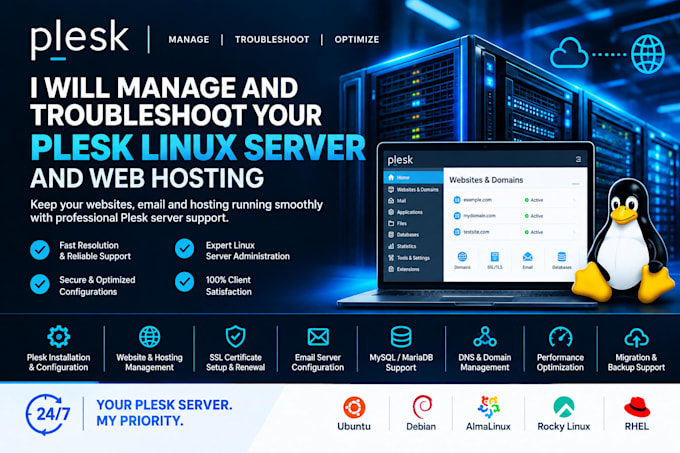Viewport: 680px width, 453px height.
Task: Click the OPTIMIZE header label
Action: (356, 39)
